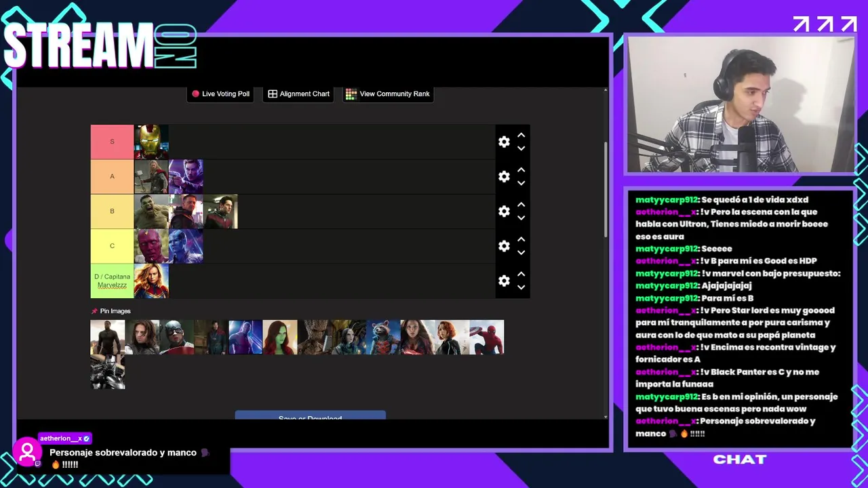
Task: Click the yellow B tier label
Action: coord(112,211)
